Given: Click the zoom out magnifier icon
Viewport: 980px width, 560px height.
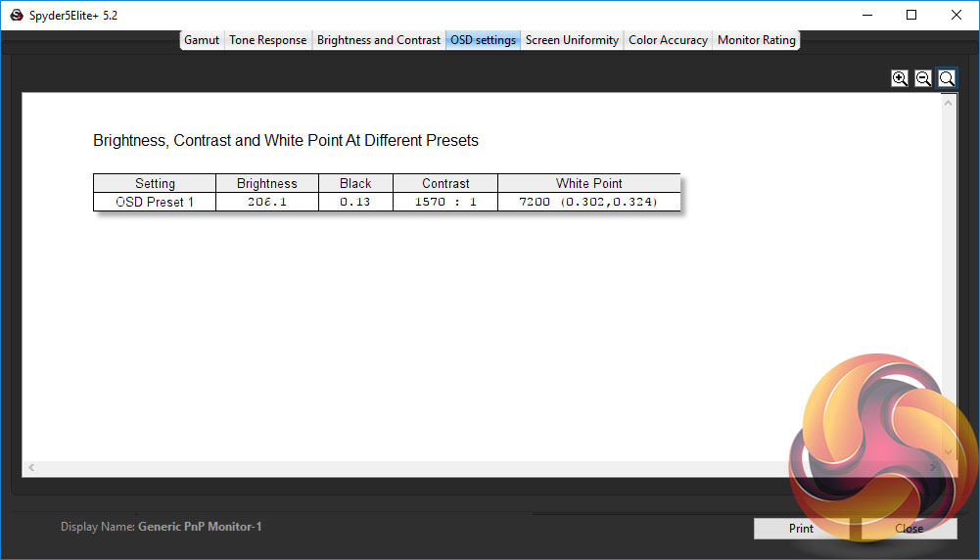Looking at the screenshot, I should point(922,78).
